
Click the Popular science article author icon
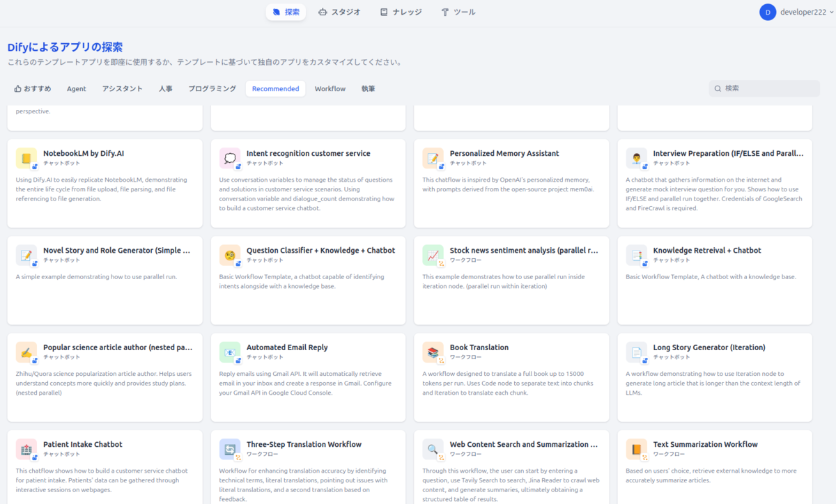pyautogui.click(x=26, y=352)
